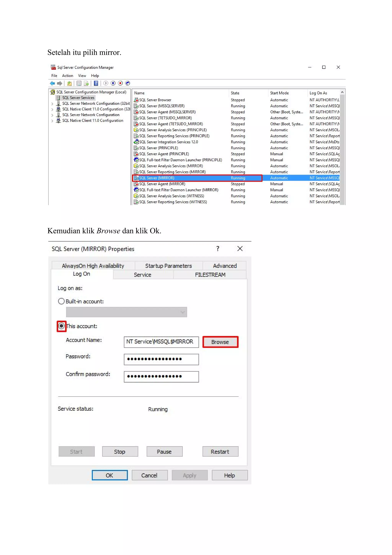
Task: Sort by the State column header
Action: pyautogui.click(x=248, y=93)
